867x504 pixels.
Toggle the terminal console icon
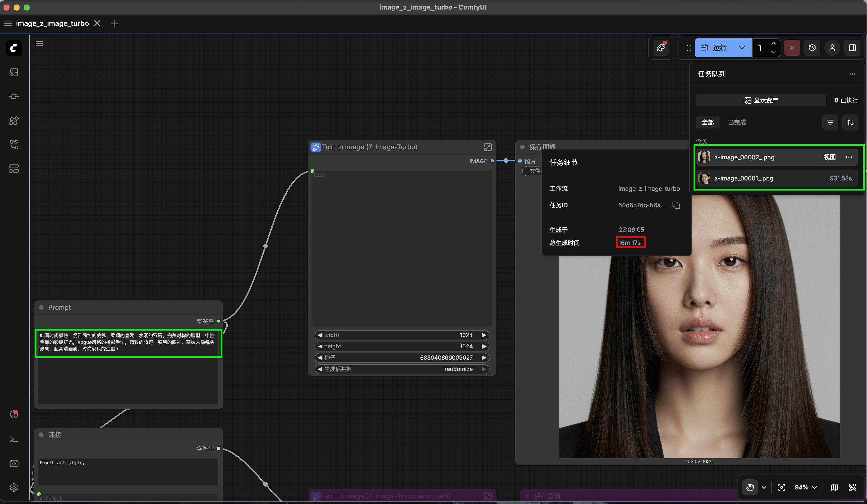tap(14, 439)
